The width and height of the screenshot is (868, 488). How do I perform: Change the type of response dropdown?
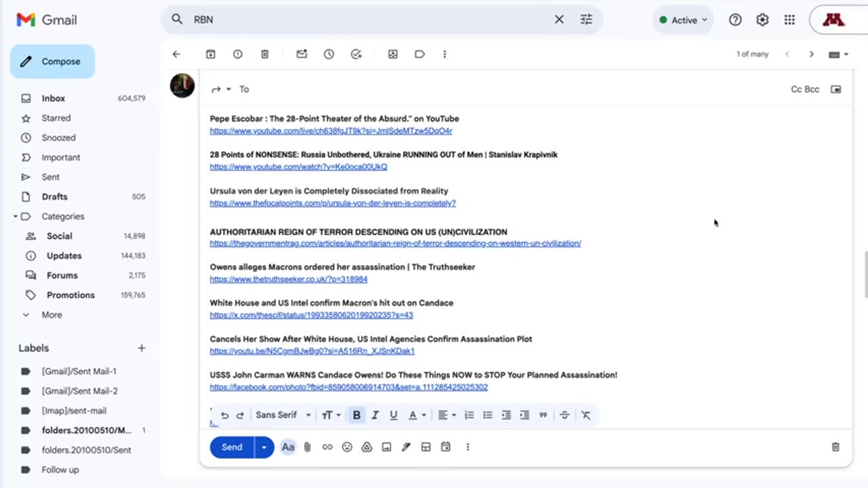point(220,89)
